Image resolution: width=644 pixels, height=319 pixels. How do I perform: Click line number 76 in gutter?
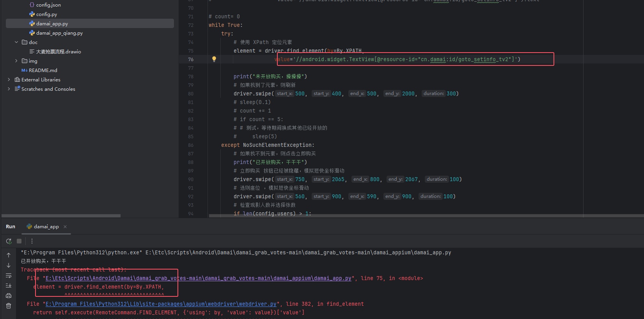point(191,59)
